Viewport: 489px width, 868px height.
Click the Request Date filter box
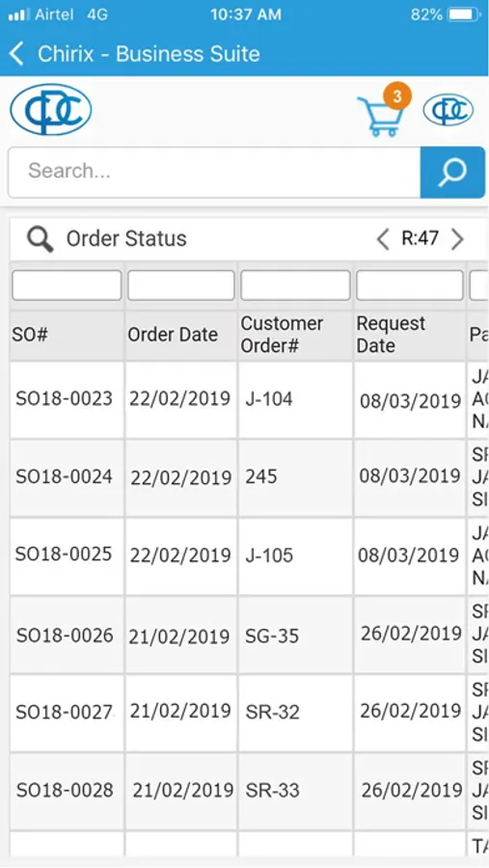(x=410, y=285)
